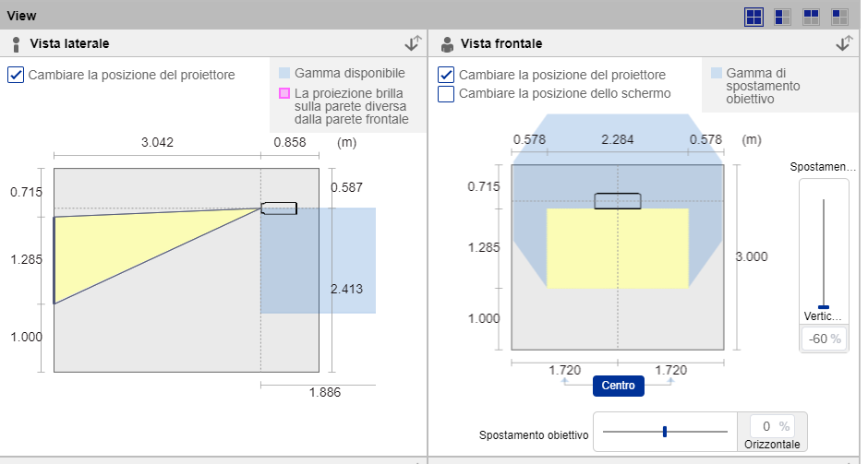Viewport: 868px width, 464px height.
Task: Click the swap arrows icon in Vista laterale
Action: pos(413,43)
